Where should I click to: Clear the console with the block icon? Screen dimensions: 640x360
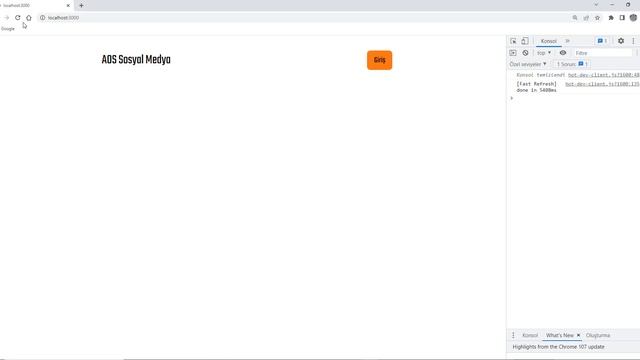[525, 53]
